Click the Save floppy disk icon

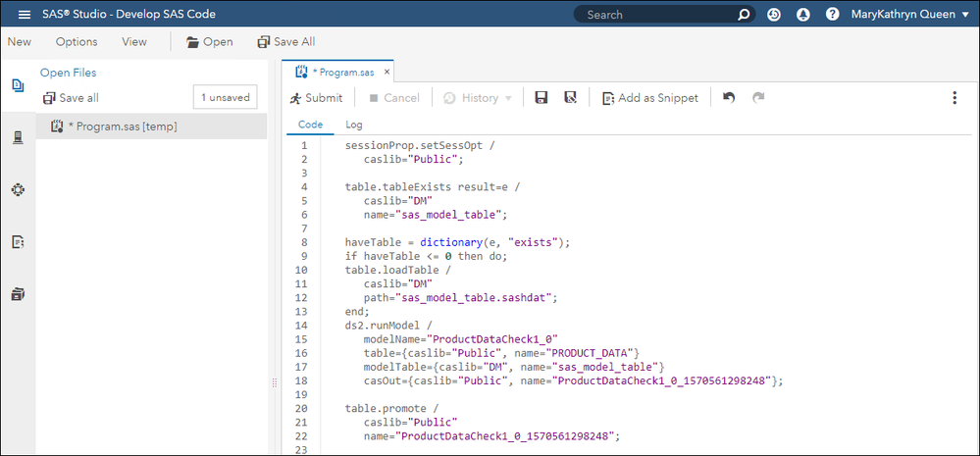(542, 97)
